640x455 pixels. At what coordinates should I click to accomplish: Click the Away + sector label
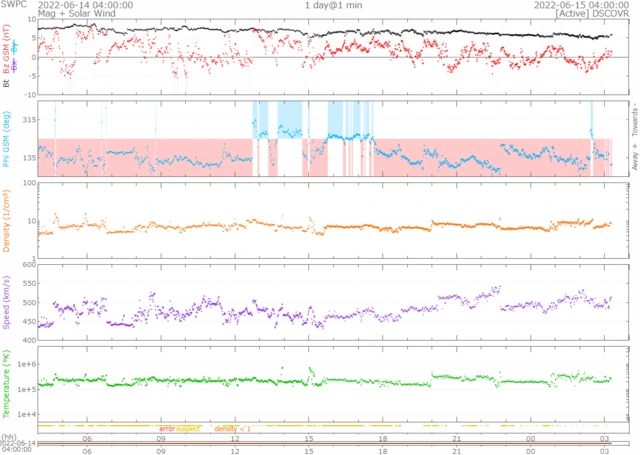(635, 157)
